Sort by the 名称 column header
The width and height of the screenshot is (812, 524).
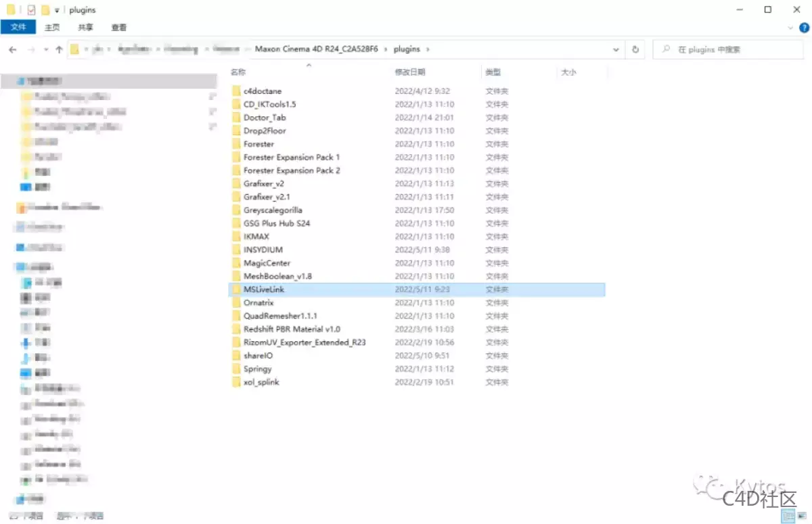(238, 72)
